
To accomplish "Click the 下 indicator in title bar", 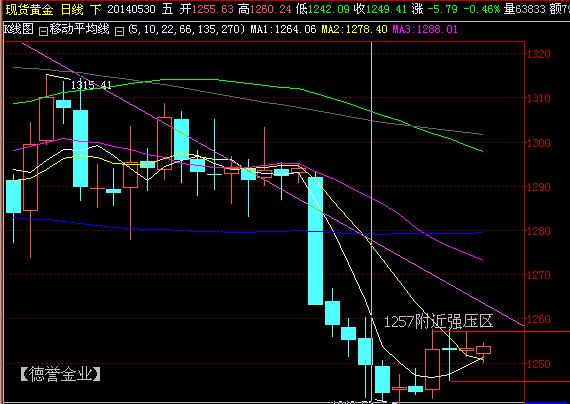I will [x=95, y=9].
